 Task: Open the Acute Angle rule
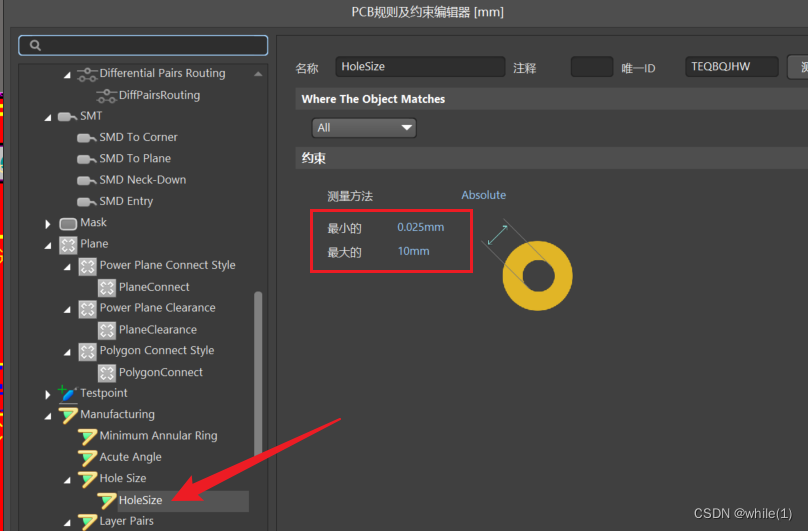[130, 457]
